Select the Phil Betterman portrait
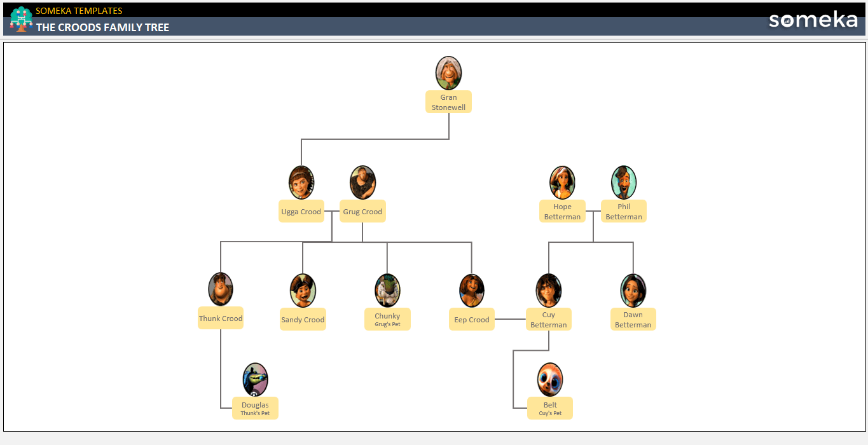868x445 pixels. (624, 182)
